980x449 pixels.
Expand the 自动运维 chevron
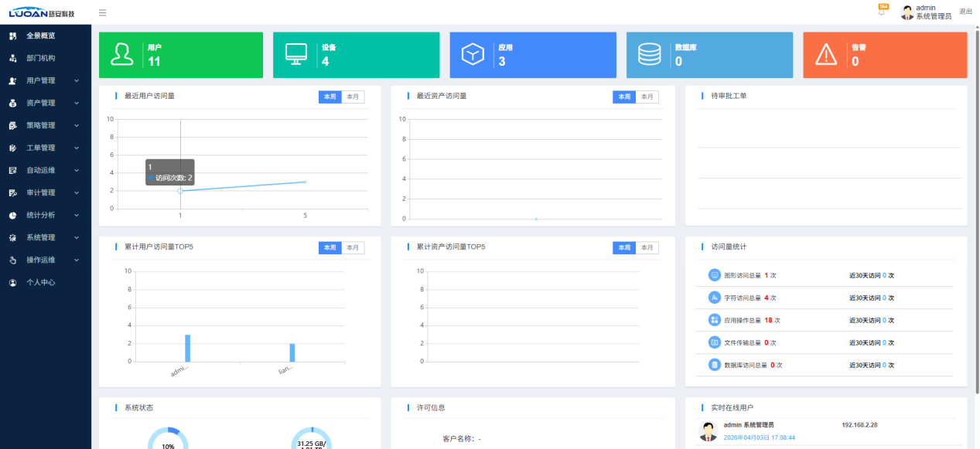point(77,170)
